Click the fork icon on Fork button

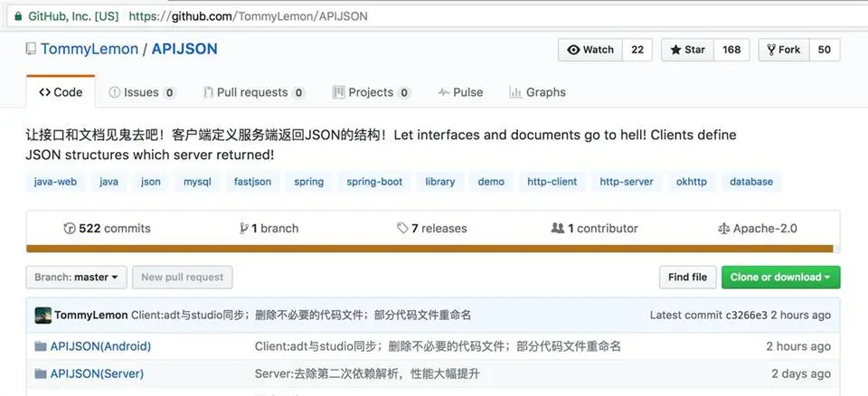pos(771,50)
